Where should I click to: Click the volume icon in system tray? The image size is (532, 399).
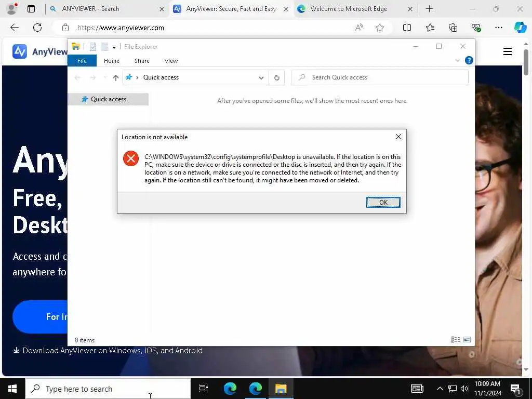click(464, 389)
